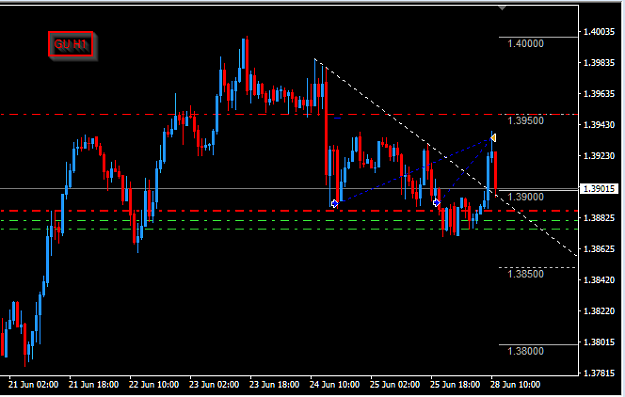Click the 21 Jun 18:00 time label

pos(94,385)
